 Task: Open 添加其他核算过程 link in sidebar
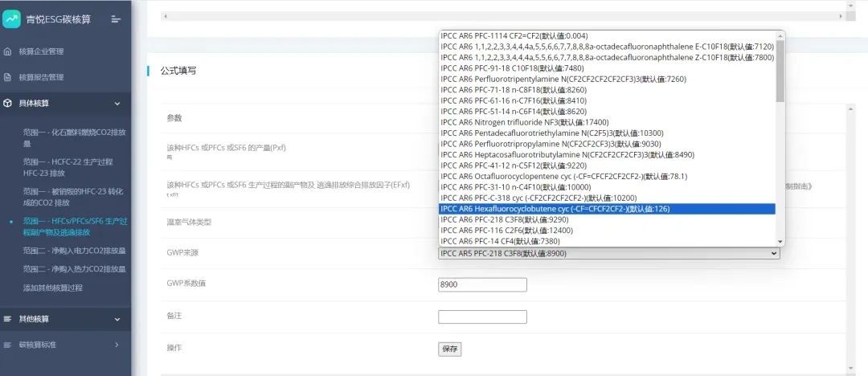[53, 288]
